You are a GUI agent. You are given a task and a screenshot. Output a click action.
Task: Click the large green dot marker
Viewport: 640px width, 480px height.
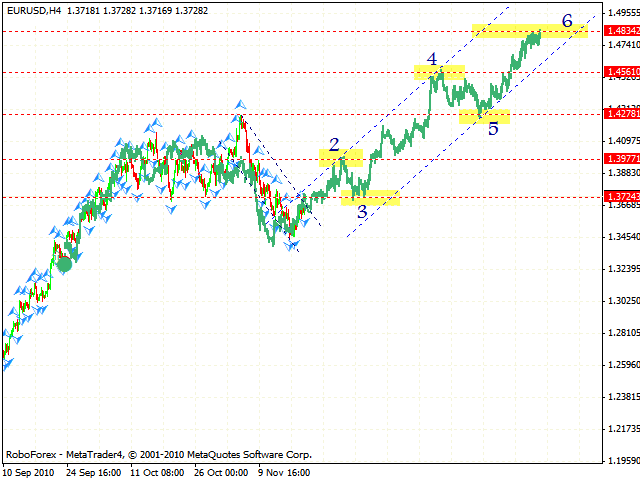65,264
